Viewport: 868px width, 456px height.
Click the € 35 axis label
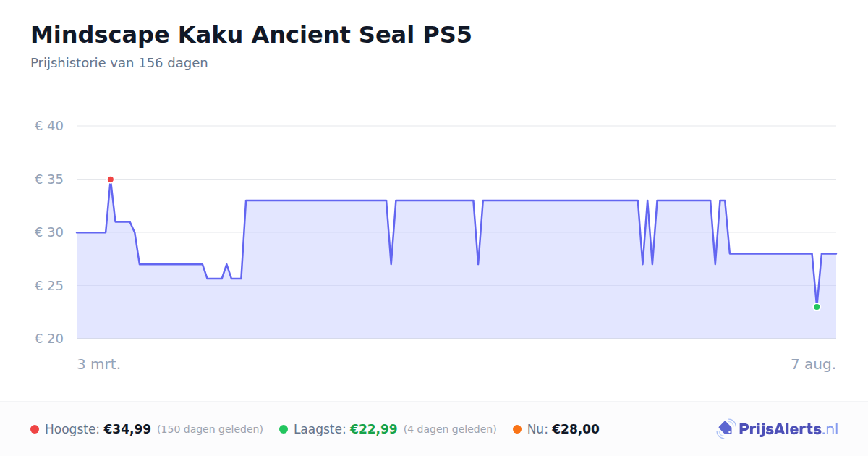click(x=49, y=180)
